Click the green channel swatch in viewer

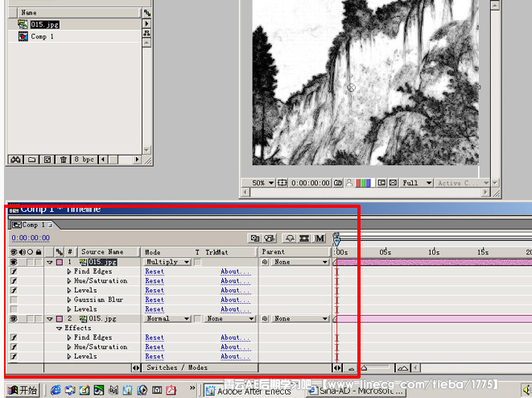(x=363, y=183)
